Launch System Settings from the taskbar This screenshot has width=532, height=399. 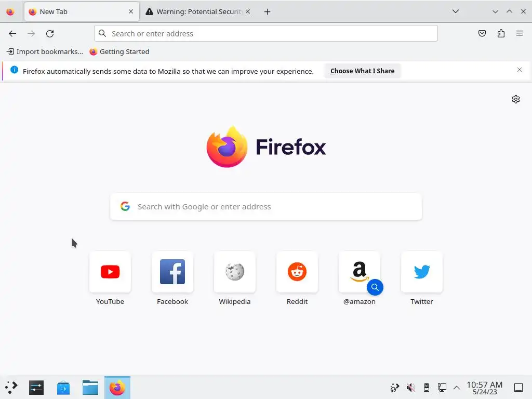point(36,388)
